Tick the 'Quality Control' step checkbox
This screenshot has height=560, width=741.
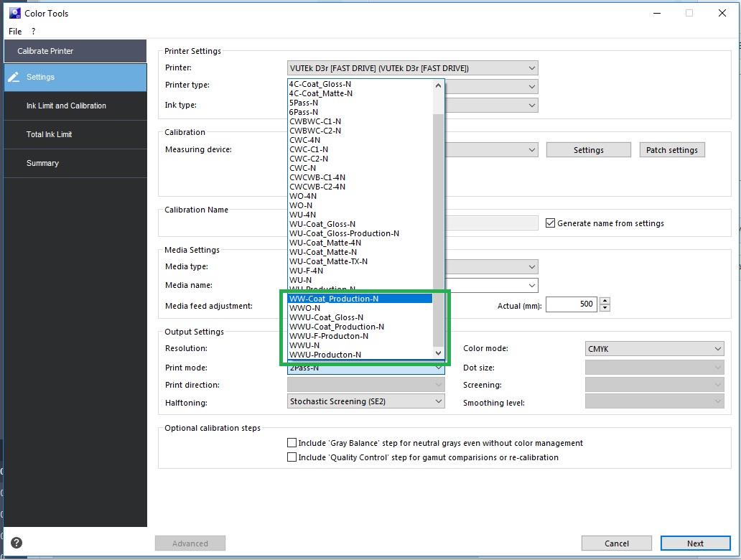click(292, 457)
